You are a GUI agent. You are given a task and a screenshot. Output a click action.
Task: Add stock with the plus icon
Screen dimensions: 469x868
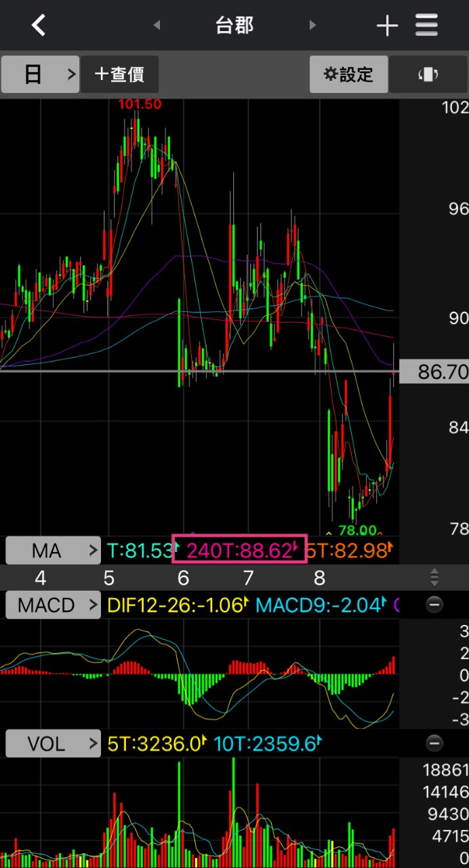click(387, 26)
